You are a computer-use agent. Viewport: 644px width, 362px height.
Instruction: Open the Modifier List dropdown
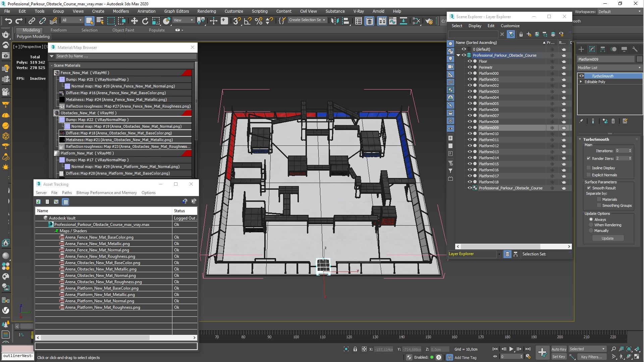(x=609, y=68)
